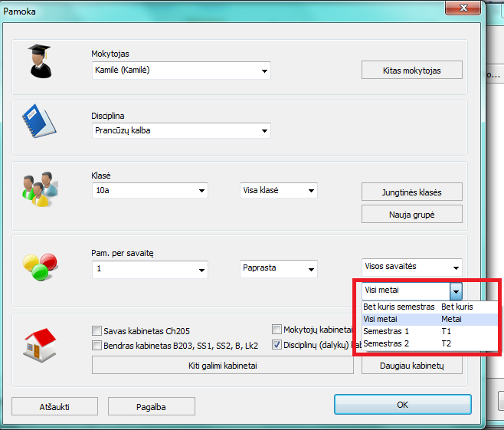The height and width of the screenshot is (430, 504).
Task: Uncheck the Disciplinų (dalykų) kabinetai checkbox
Action: (x=277, y=345)
